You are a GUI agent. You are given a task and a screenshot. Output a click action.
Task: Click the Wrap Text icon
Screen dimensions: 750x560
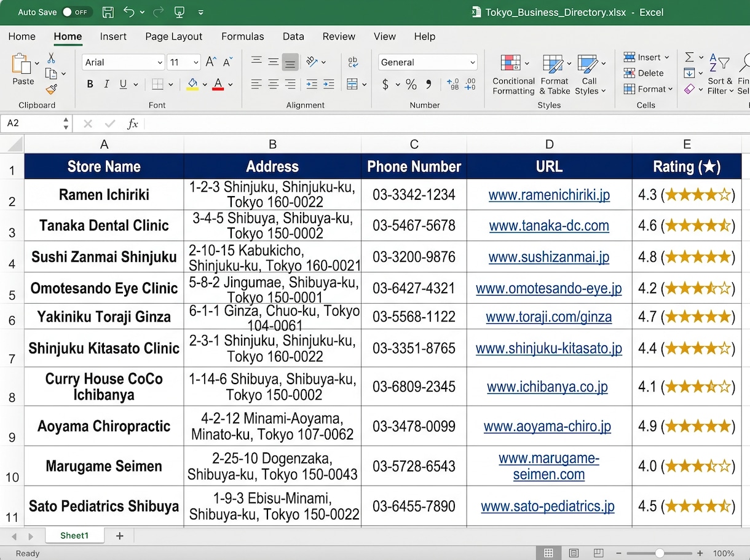pos(353,62)
